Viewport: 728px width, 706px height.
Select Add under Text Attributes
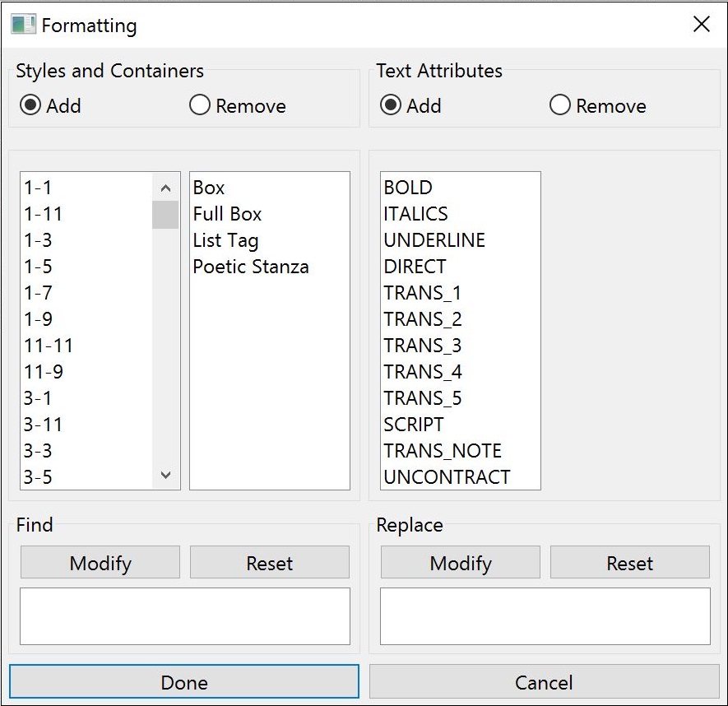(392, 106)
